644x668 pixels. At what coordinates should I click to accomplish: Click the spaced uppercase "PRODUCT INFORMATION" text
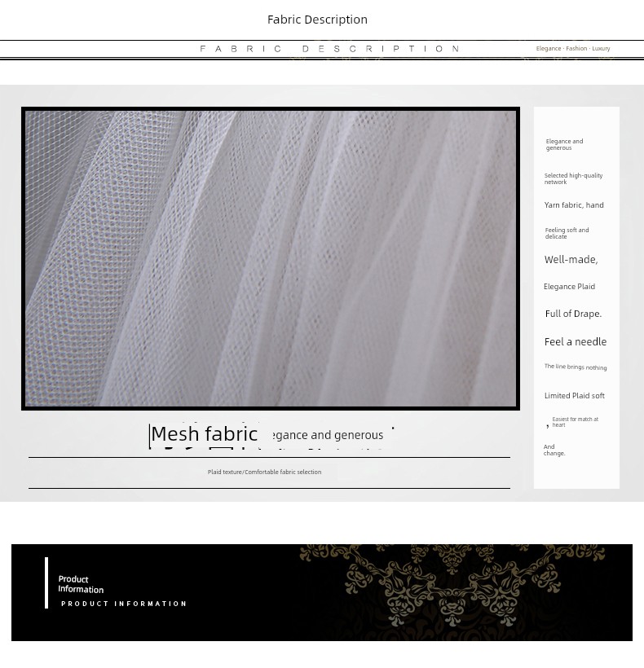pyautogui.click(x=124, y=604)
